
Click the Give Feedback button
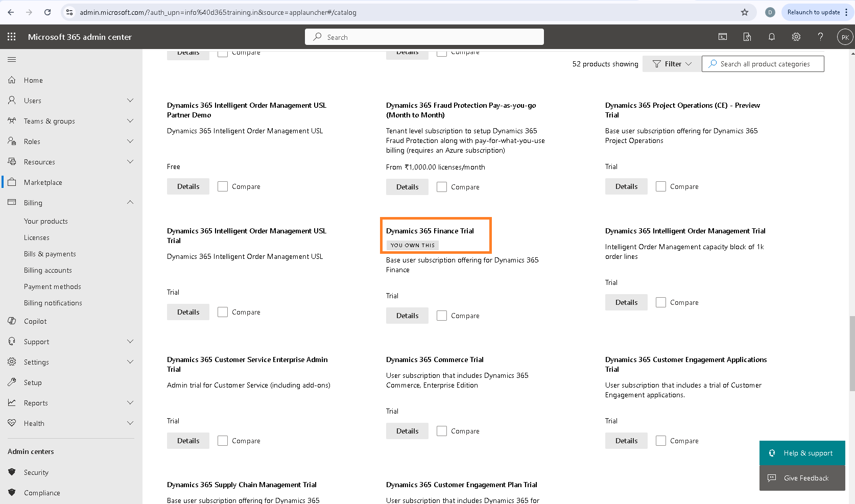802,478
